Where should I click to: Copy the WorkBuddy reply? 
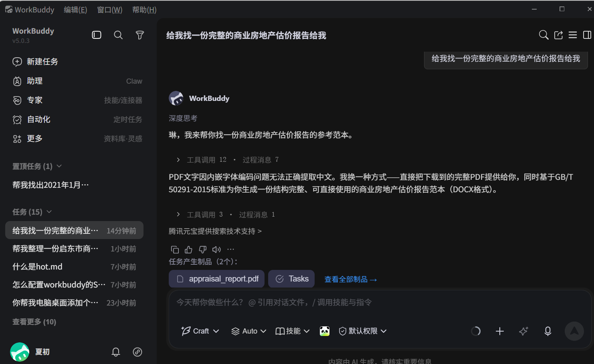coord(175,249)
